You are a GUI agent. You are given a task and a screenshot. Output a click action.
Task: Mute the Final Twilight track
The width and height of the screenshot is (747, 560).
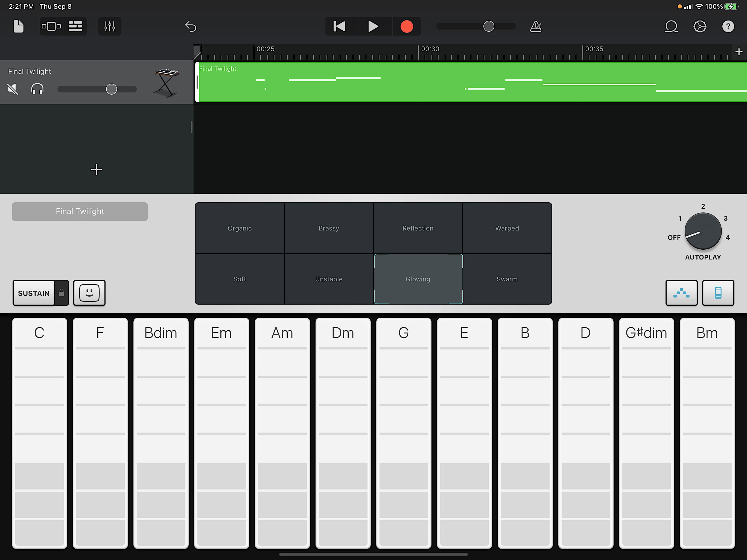pos(13,89)
